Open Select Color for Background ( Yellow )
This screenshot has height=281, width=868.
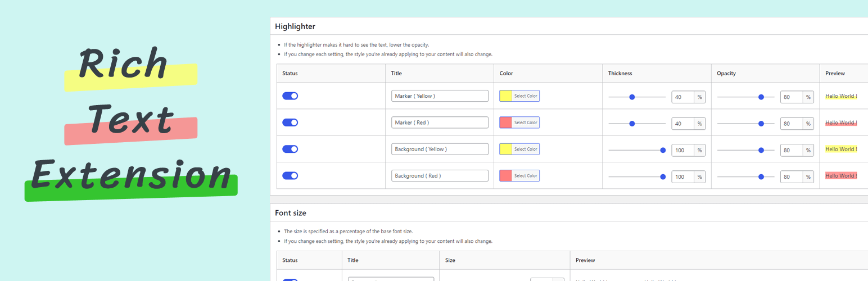[x=519, y=149]
